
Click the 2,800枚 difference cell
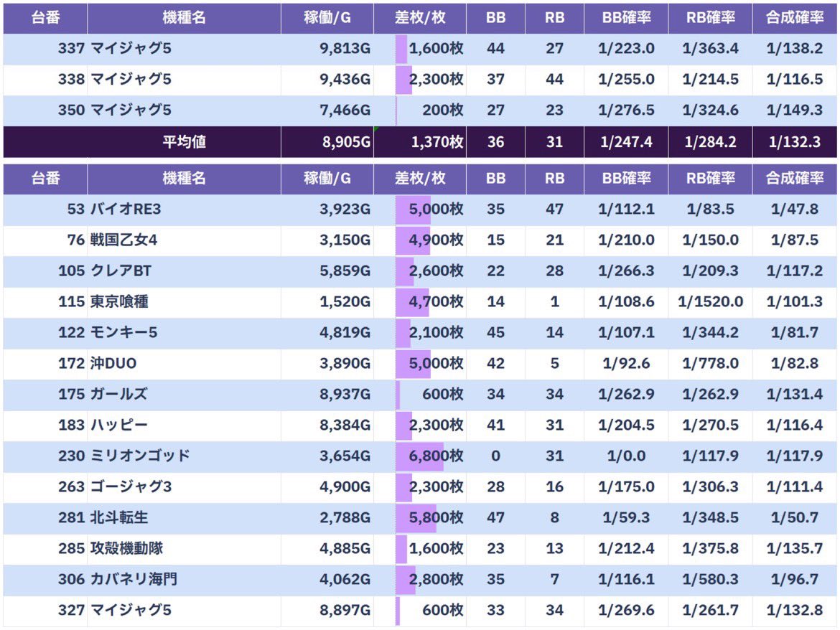(420, 579)
